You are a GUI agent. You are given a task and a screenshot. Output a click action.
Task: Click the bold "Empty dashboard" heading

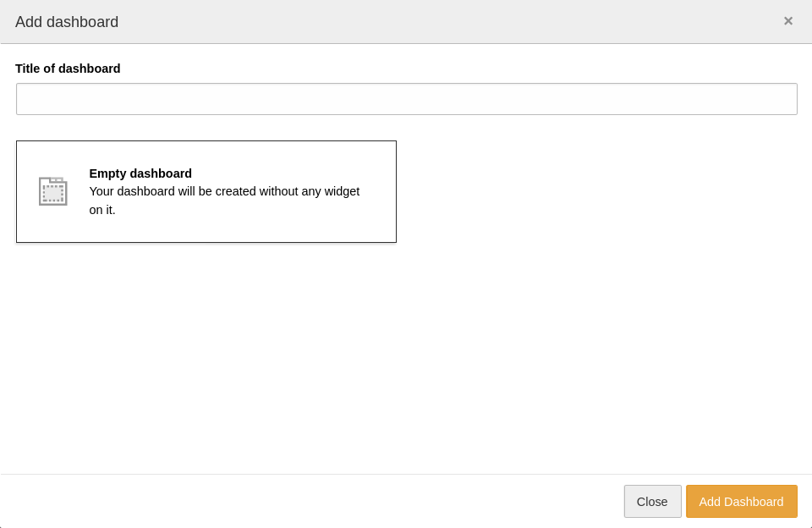click(140, 173)
